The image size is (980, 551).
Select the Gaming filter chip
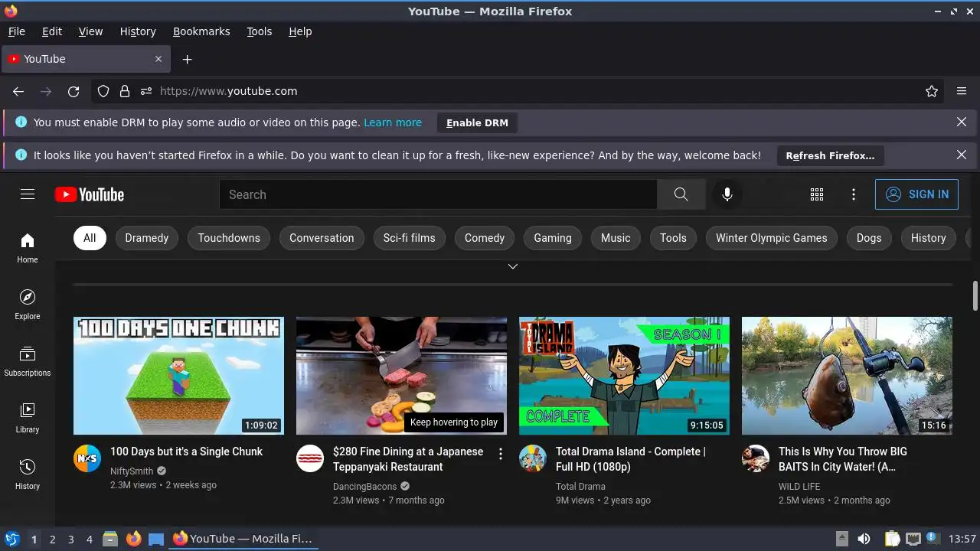(553, 238)
